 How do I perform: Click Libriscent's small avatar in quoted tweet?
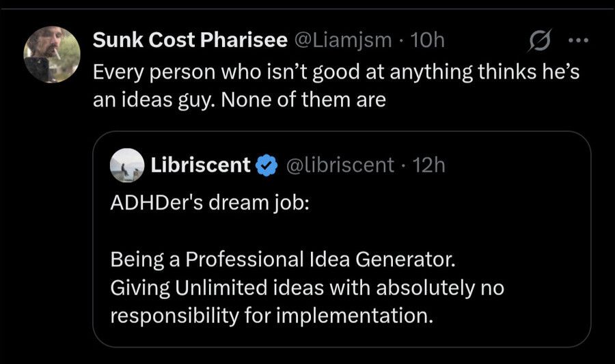pyautogui.click(x=126, y=165)
